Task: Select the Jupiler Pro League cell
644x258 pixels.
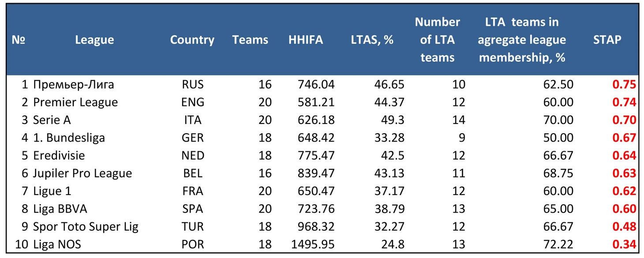Action: [x=82, y=173]
